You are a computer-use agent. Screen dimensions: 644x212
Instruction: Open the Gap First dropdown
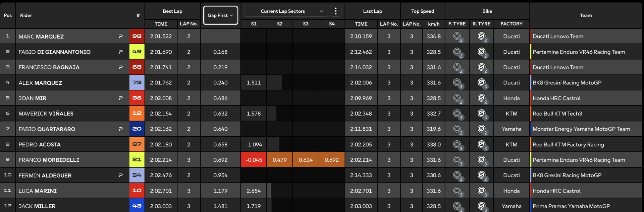[x=220, y=15]
